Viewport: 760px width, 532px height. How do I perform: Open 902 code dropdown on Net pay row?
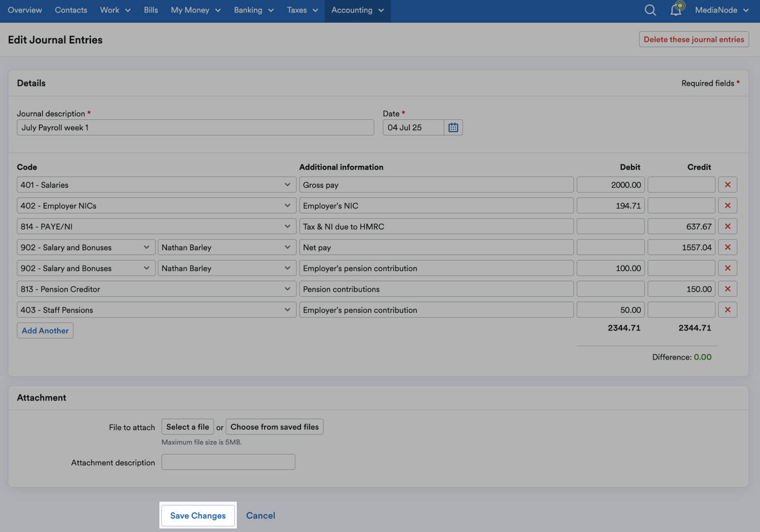[x=86, y=247]
